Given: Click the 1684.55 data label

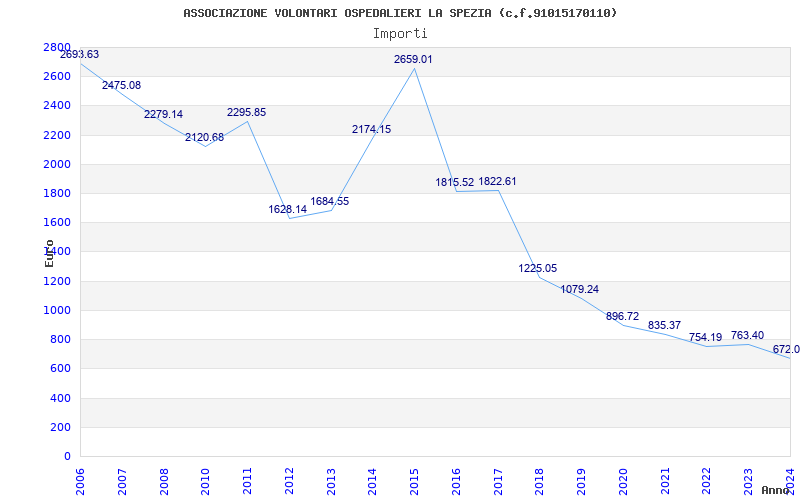Looking at the screenshot, I should (x=330, y=202).
